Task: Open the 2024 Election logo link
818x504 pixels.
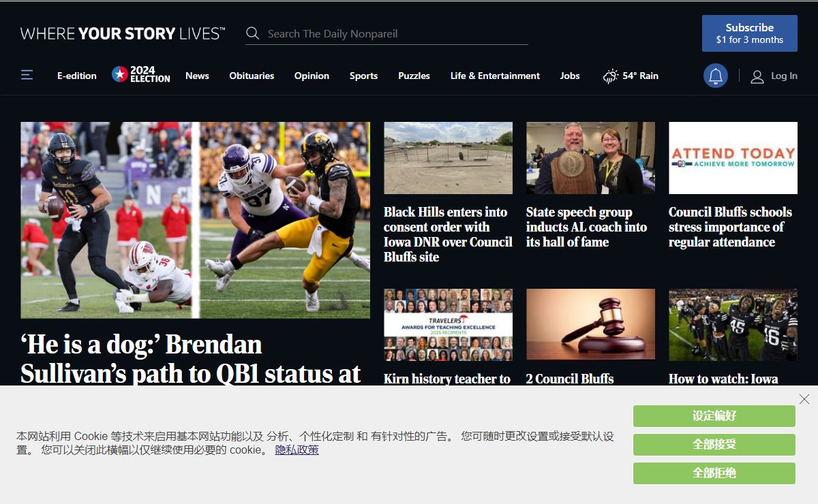Action: coord(141,75)
